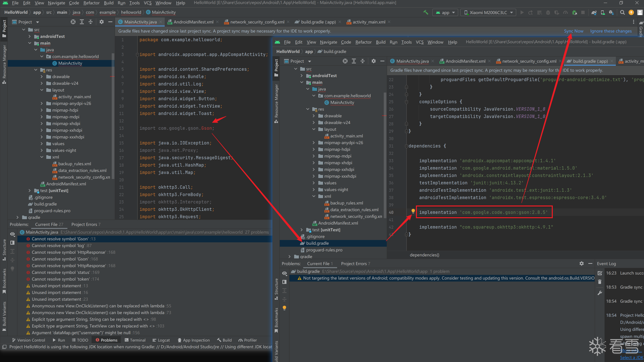Screen dimensions: 644x362
Task: Expand test [unitTest] folder in MainActivity window tree
Action: pos(30,190)
